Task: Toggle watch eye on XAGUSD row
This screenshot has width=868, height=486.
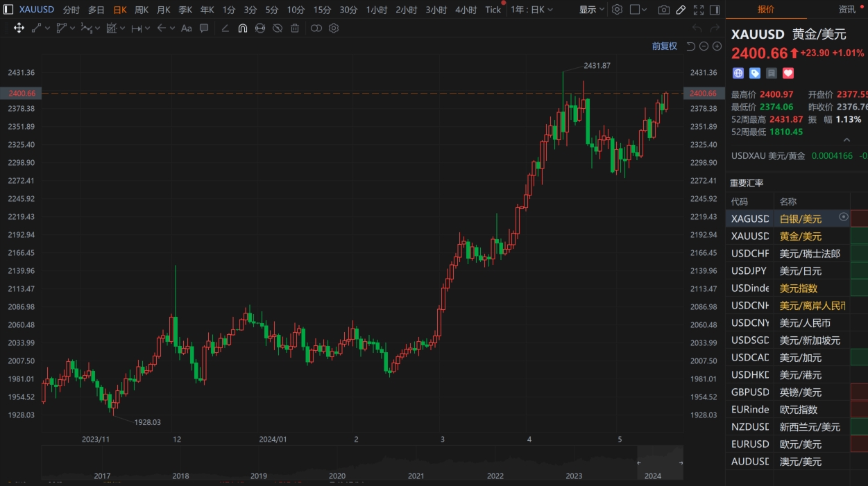Action: pos(844,217)
